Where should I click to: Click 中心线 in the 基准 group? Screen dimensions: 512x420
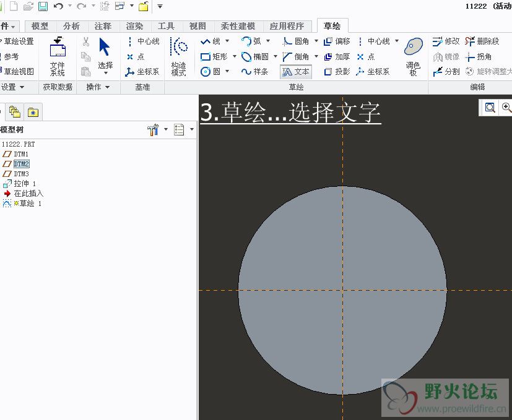[x=144, y=41]
